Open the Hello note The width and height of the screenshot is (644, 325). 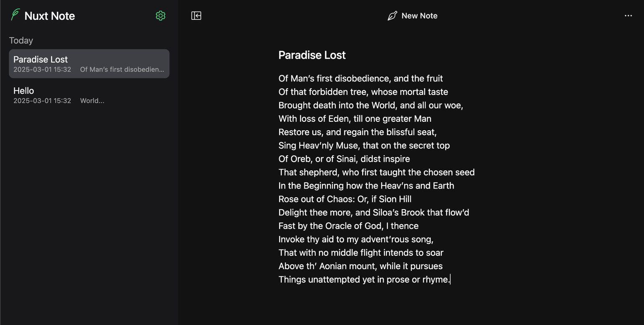(89, 95)
